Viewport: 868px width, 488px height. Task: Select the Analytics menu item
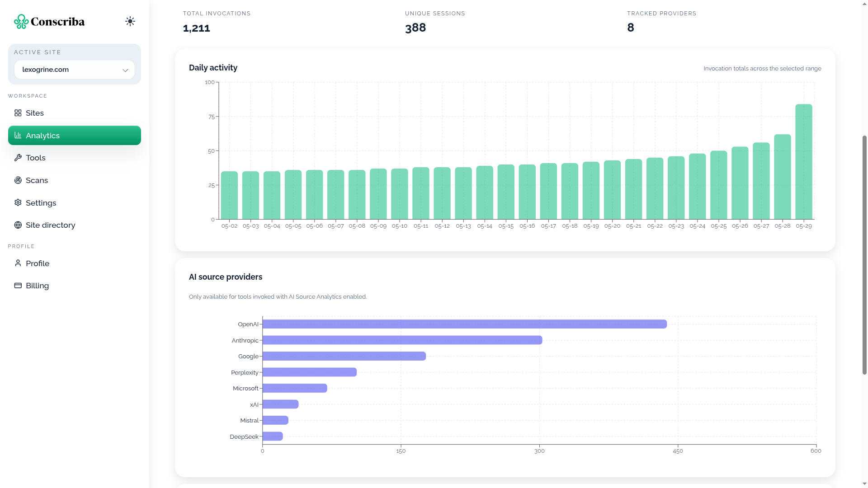point(75,135)
